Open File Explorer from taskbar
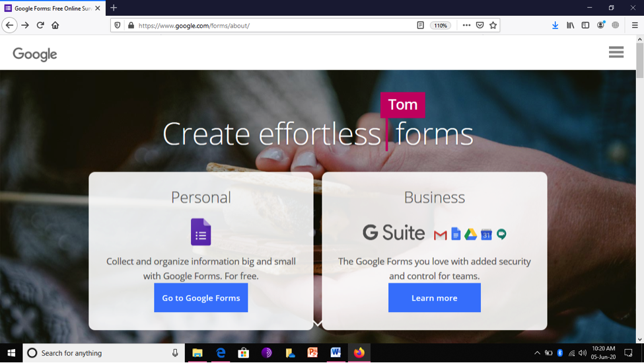 197,352
